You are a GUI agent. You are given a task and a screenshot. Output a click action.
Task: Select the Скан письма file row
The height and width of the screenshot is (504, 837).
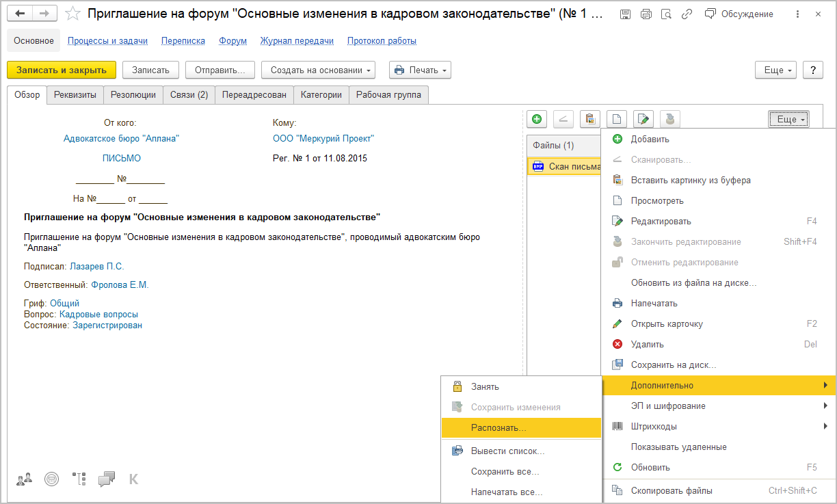click(x=564, y=166)
